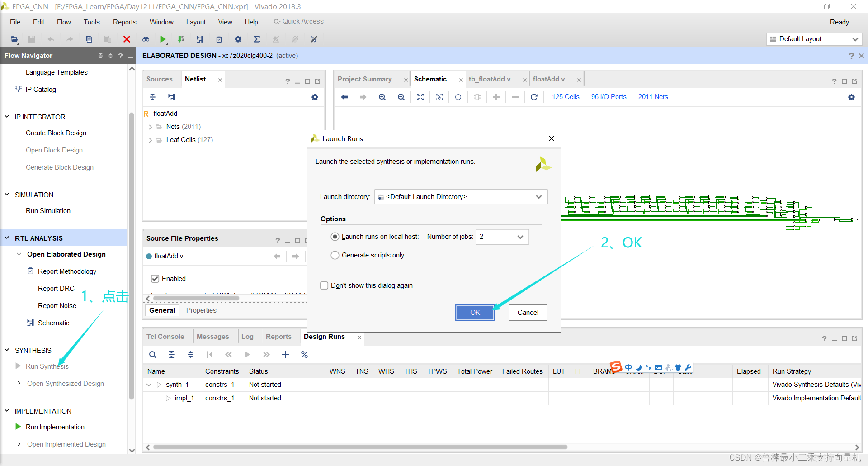Click the plus Create Runs icon

click(285, 355)
